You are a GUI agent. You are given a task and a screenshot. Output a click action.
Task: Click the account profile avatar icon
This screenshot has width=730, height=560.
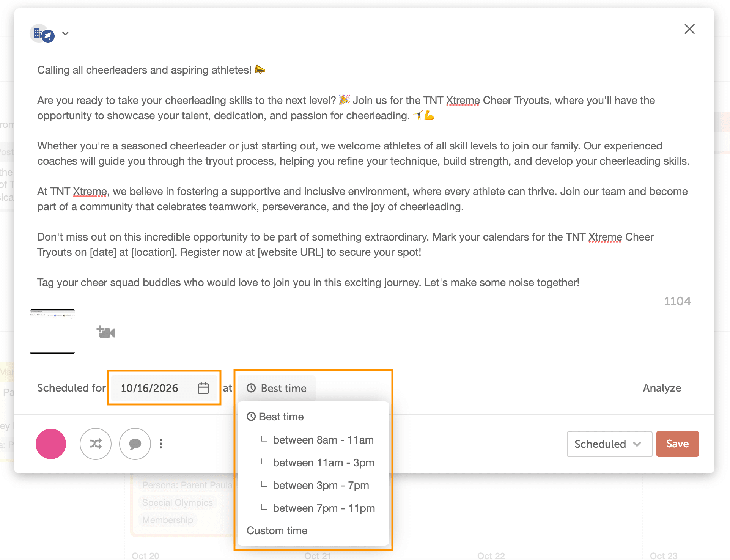point(42,34)
